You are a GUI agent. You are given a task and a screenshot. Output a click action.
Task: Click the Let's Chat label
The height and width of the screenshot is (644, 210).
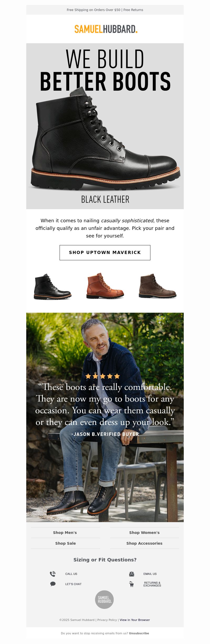73,584
